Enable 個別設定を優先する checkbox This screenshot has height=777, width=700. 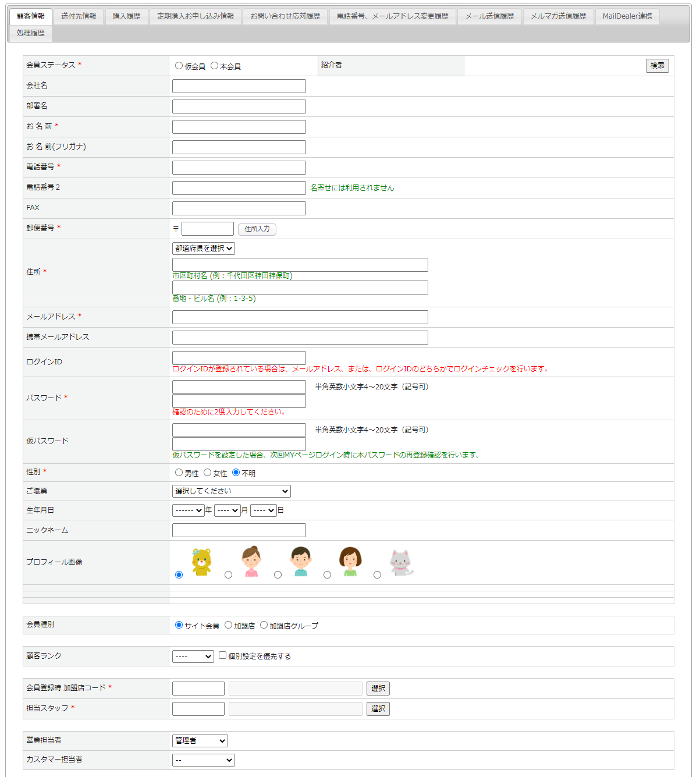point(222,655)
